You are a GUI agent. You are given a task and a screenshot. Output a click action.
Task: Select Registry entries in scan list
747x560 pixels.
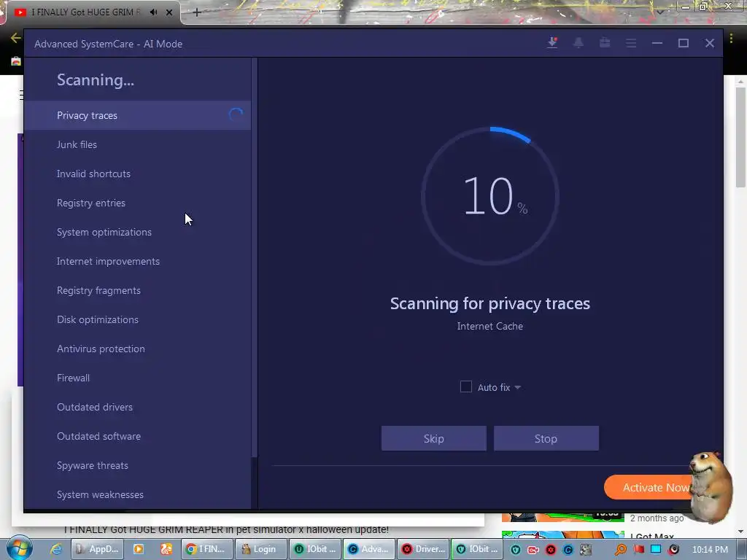[x=137, y=203]
